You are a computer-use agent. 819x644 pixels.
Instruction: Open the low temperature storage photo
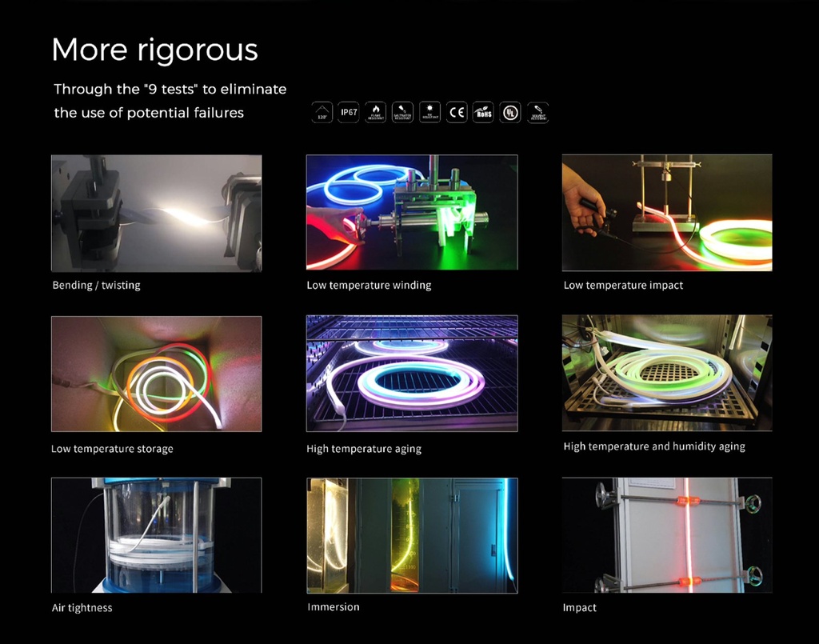pyautogui.click(x=157, y=374)
